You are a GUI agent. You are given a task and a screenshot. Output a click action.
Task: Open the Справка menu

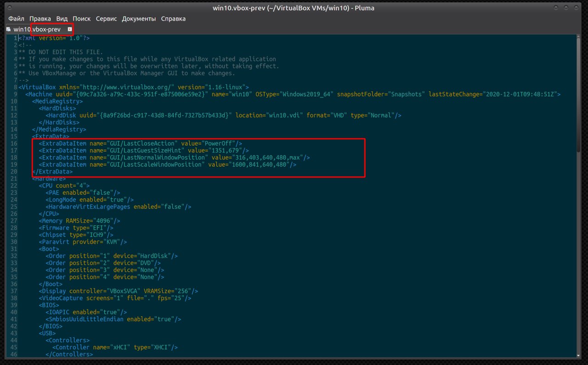click(x=173, y=19)
